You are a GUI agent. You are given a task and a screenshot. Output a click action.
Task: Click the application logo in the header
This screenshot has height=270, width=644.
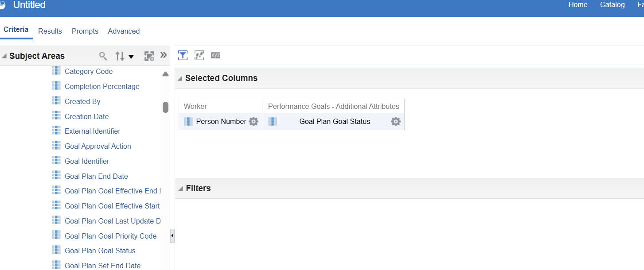[x=3, y=5]
